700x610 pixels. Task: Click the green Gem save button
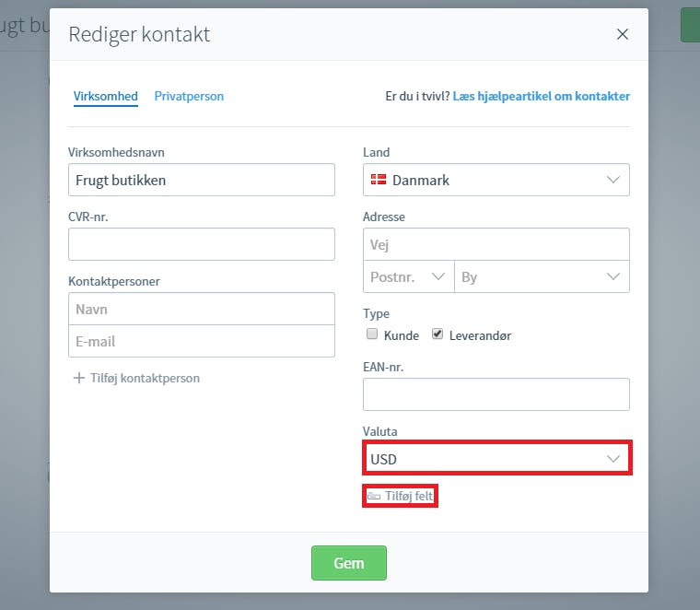tap(349, 563)
